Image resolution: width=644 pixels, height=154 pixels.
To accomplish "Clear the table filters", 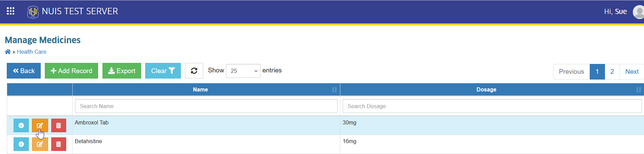I will pyautogui.click(x=163, y=71).
